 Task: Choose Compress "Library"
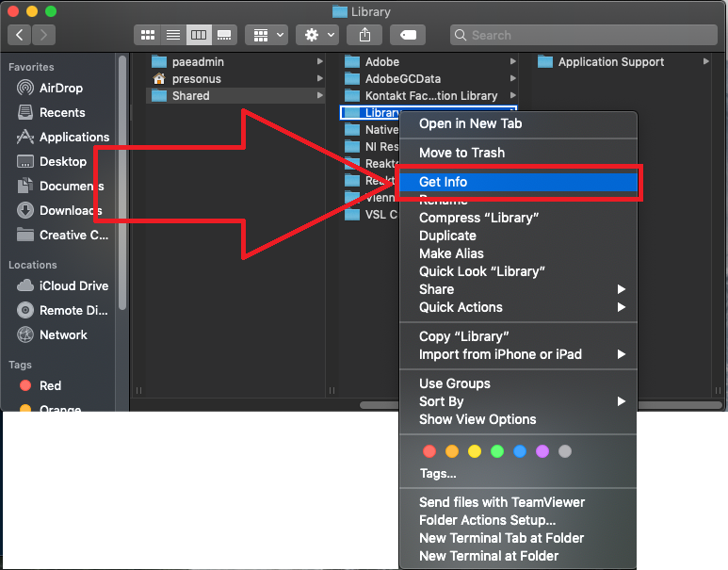point(518,218)
